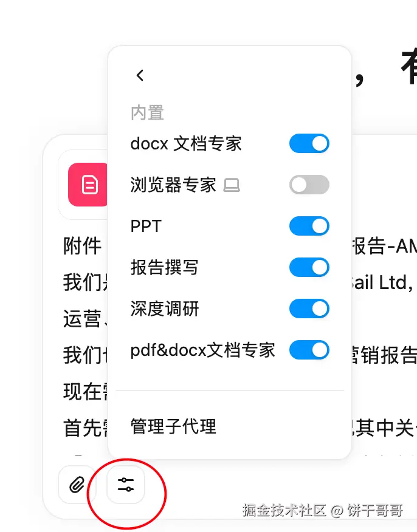Click the back chevron arrow
The image size is (417, 532).
pos(140,75)
